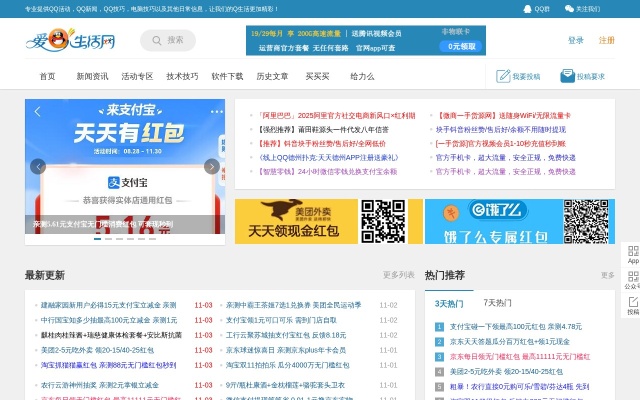640x400 pixels.
Task: Click the 注册 register link
Action: 607,41
